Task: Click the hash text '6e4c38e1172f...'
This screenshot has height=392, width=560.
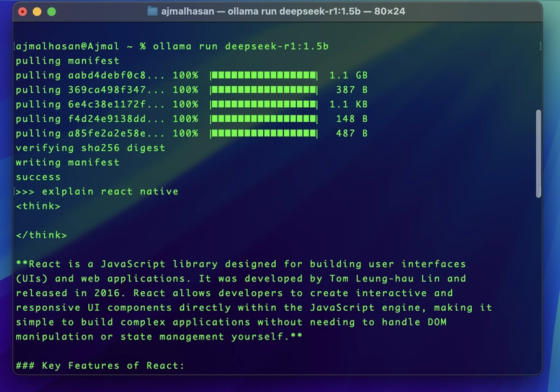Action: [116, 104]
